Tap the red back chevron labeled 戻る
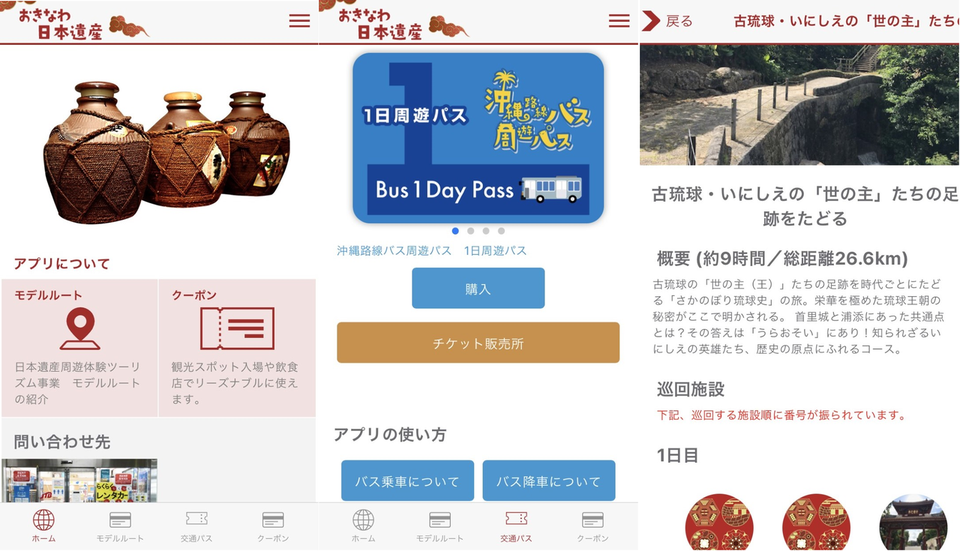Screen dimensions: 960x551 pos(651,21)
